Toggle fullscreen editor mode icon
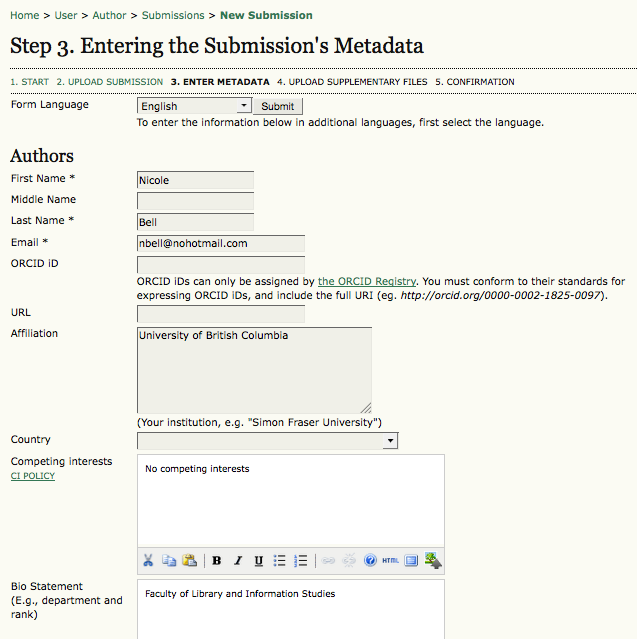The height and width of the screenshot is (639, 637). pyautogui.click(x=411, y=561)
